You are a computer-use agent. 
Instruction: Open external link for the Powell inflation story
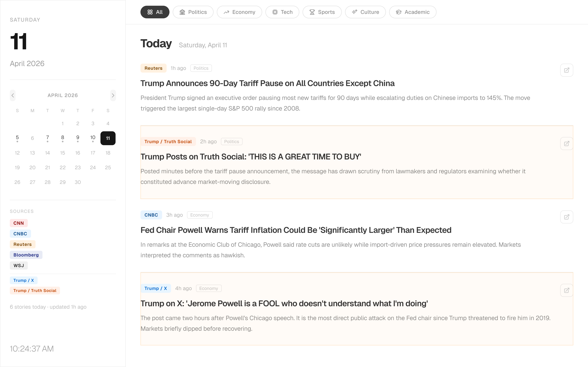pyautogui.click(x=567, y=217)
